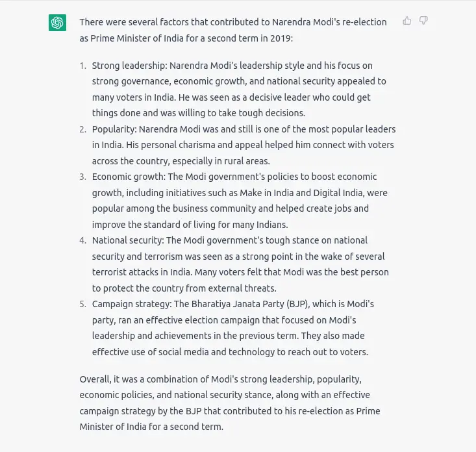
Task: Click the line 'things done and was willing'
Action: (199, 113)
